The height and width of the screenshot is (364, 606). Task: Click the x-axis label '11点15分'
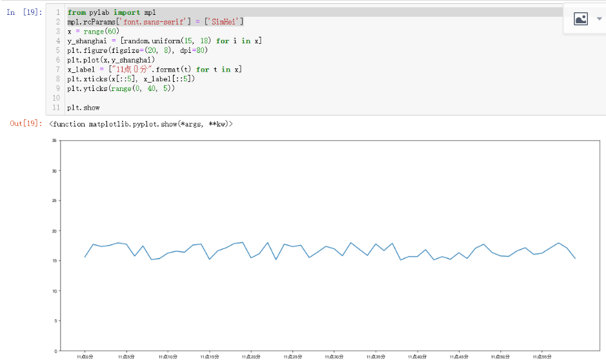(x=210, y=357)
